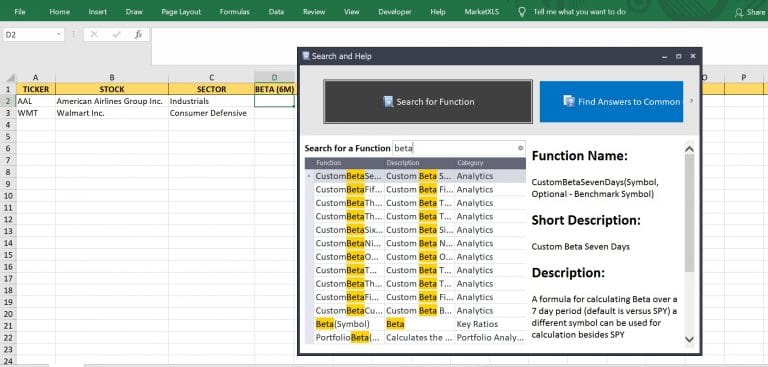
Task: Select the CustomBetaNi... function row
Action: [x=415, y=243]
